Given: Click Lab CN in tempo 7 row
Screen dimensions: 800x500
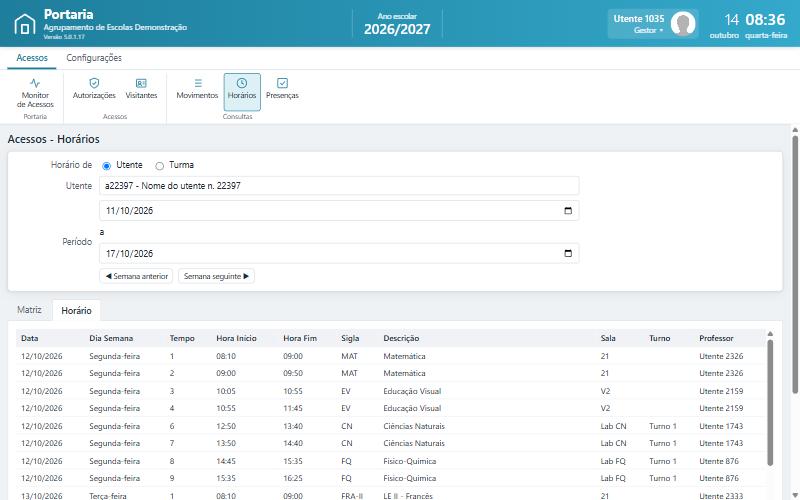Looking at the screenshot, I should tap(613, 443).
